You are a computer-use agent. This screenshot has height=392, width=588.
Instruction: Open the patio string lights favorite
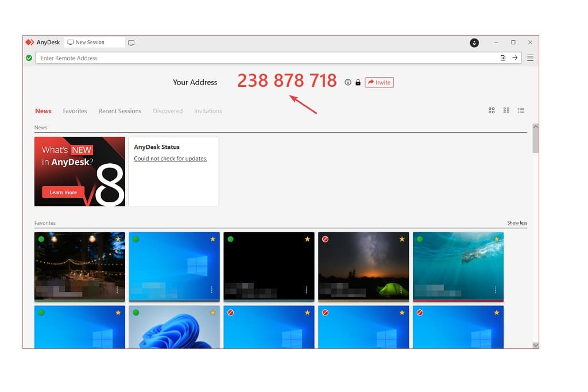point(80,267)
